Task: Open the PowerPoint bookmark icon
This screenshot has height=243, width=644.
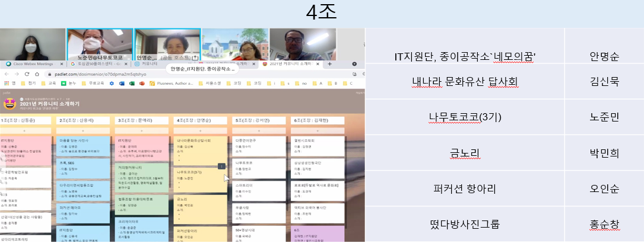Action: pyautogui.click(x=142, y=83)
